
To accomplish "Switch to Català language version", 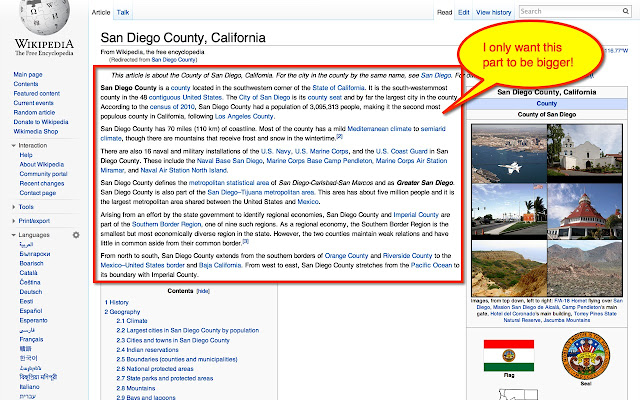I will tap(28, 273).
